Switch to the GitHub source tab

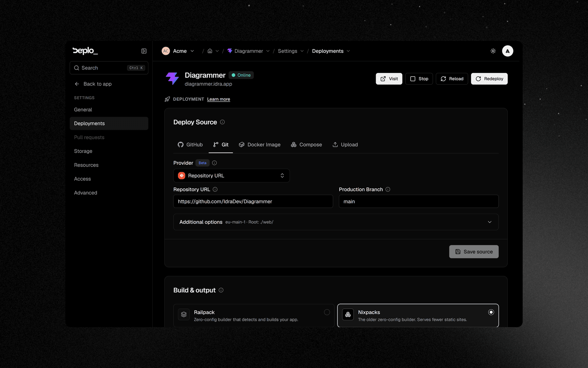pyautogui.click(x=190, y=145)
